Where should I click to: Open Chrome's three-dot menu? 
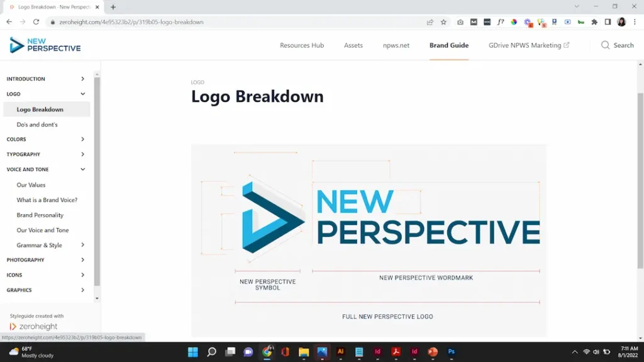[635, 22]
